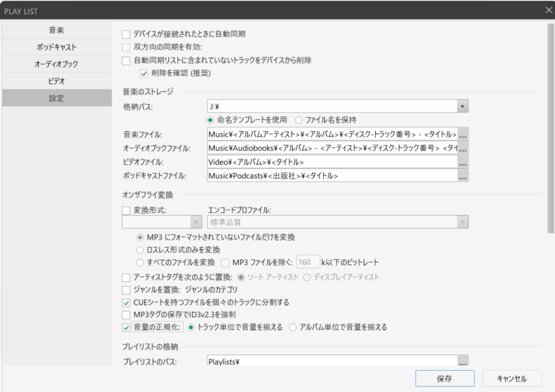Click the 保存 button
This screenshot has width=555, height=392.
tap(444, 378)
